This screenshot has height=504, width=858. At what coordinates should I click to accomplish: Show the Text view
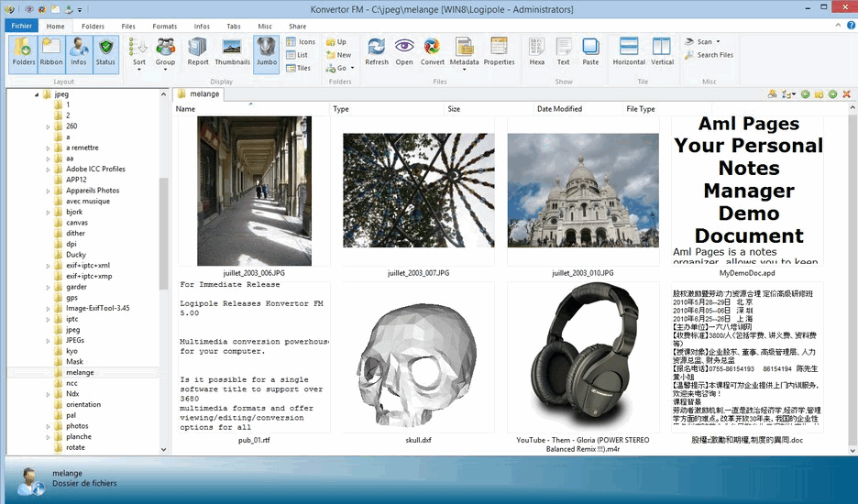click(564, 52)
